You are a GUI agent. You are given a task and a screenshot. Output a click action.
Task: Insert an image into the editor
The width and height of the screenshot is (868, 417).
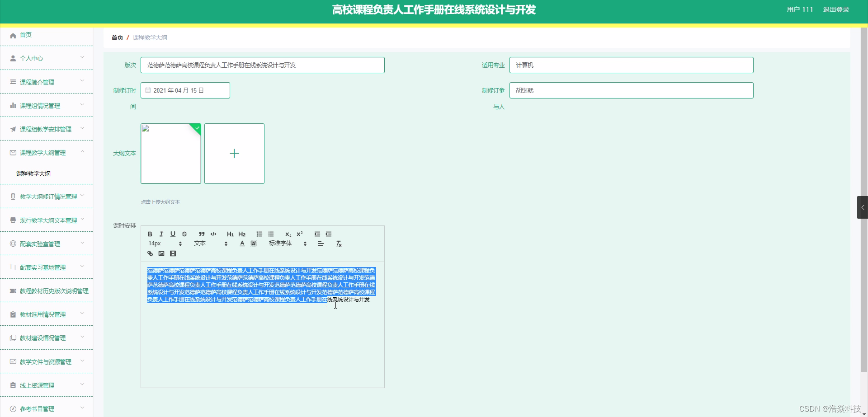coord(161,253)
